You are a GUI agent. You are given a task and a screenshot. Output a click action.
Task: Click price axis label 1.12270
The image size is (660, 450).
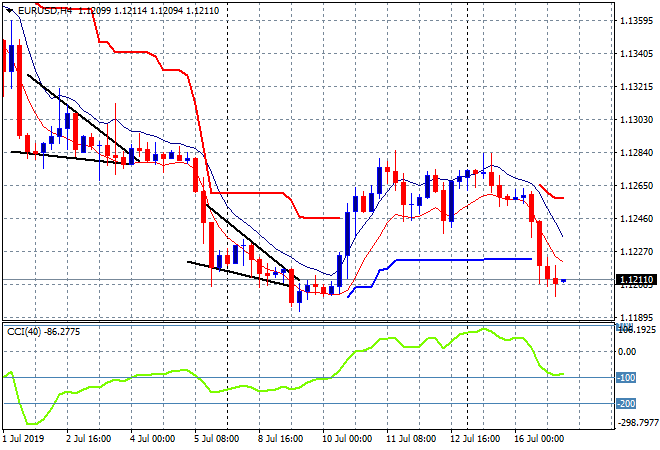(x=637, y=252)
